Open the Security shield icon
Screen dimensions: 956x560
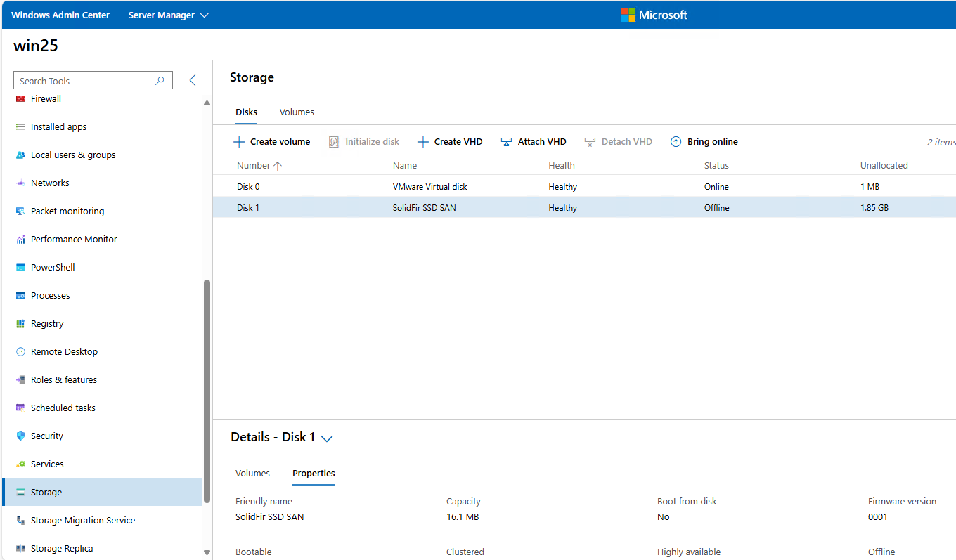pyautogui.click(x=20, y=436)
